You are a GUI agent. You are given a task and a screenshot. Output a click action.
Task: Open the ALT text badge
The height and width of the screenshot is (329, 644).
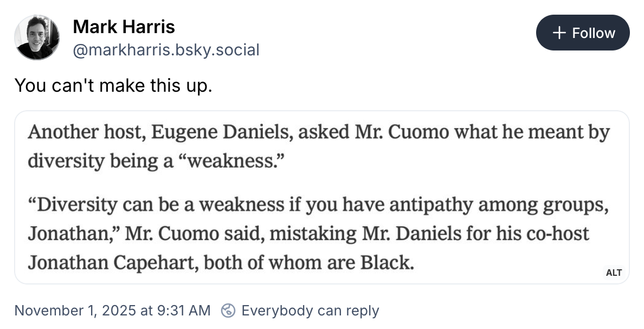coord(613,273)
